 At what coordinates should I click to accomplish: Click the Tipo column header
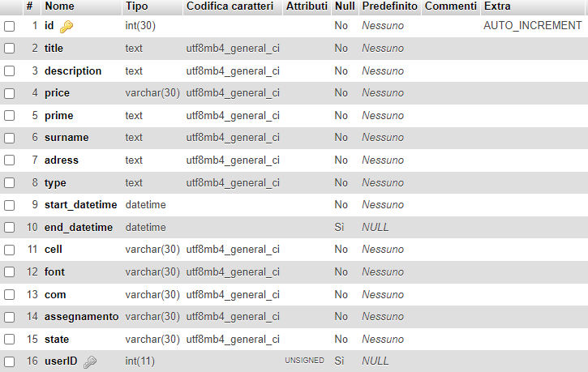136,6
